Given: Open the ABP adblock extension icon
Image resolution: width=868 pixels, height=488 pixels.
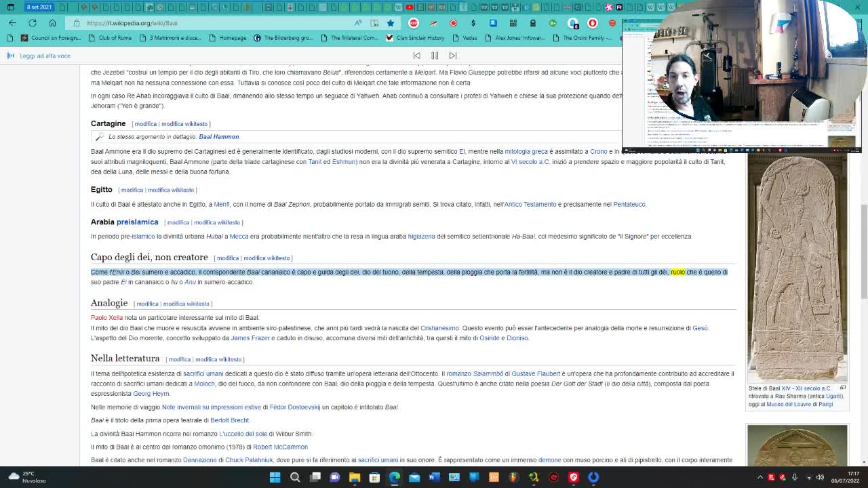Looking at the screenshot, I should [414, 23].
